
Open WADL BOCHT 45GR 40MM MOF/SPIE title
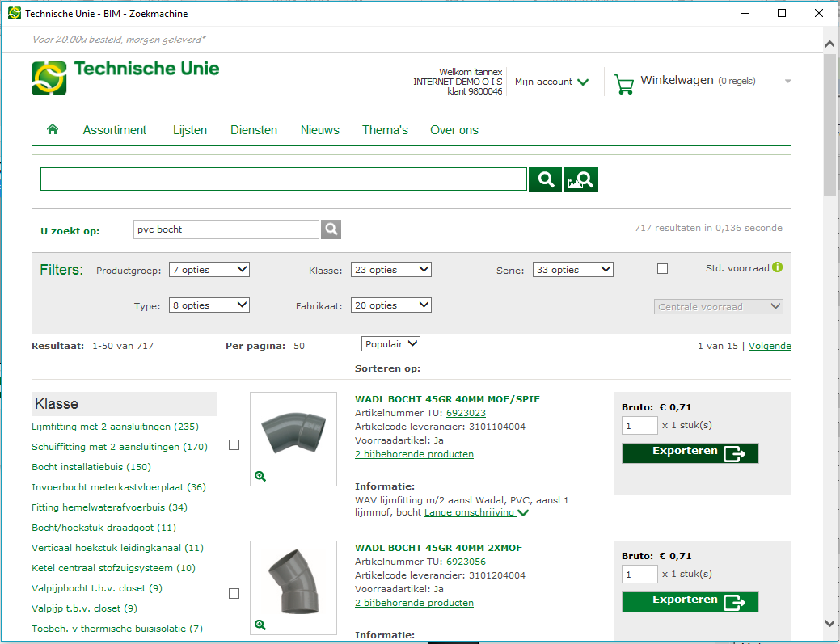(447, 399)
